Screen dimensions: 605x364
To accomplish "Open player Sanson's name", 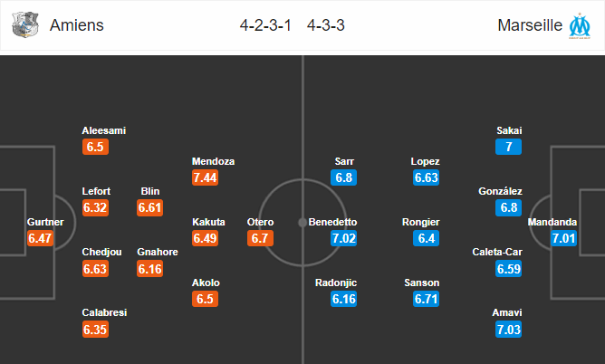I will [422, 283].
